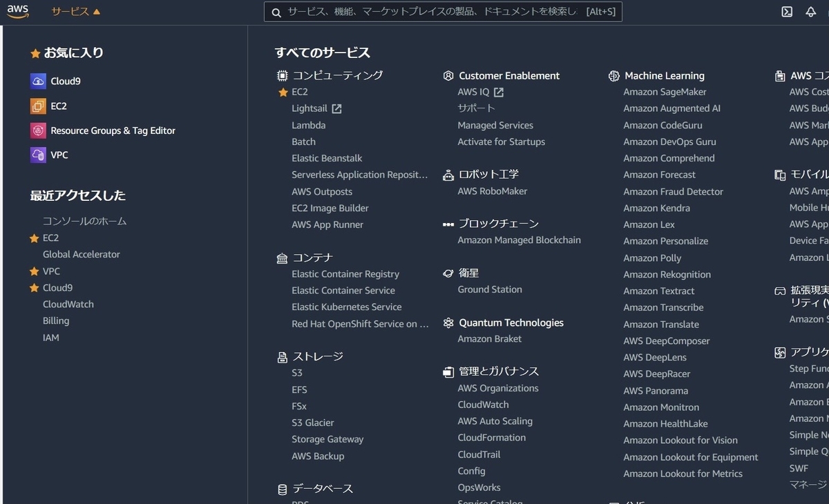Open サポート under Customer Enablement
829x504 pixels.
click(477, 108)
